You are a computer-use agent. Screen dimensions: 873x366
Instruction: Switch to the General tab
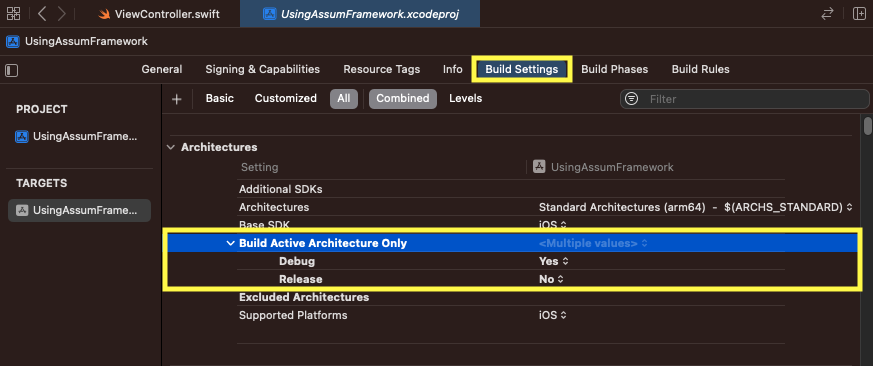pyautogui.click(x=161, y=70)
